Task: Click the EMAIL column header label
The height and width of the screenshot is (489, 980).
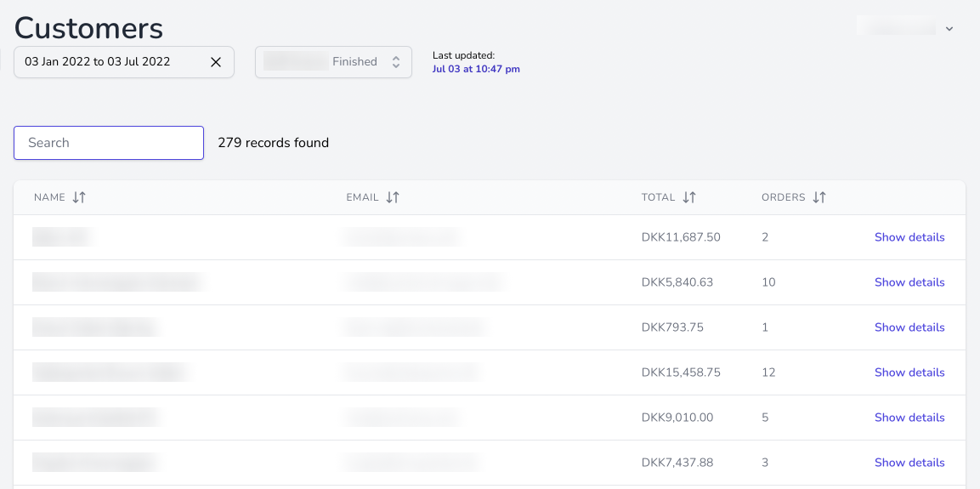Action: (x=362, y=197)
